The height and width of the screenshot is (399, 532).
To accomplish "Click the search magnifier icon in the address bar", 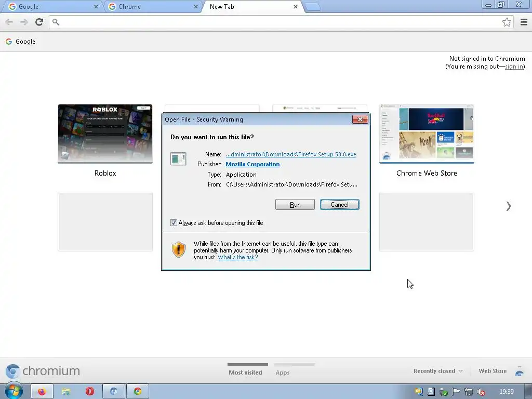I will (56, 22).
